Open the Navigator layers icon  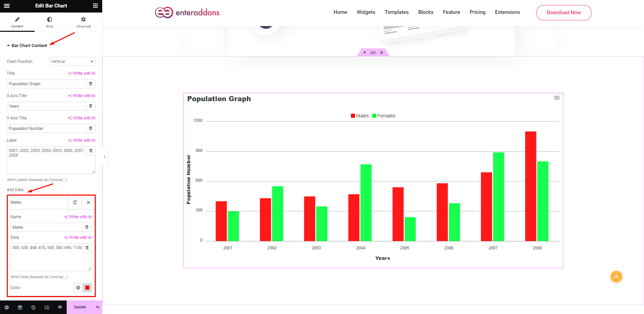point(20,307)
